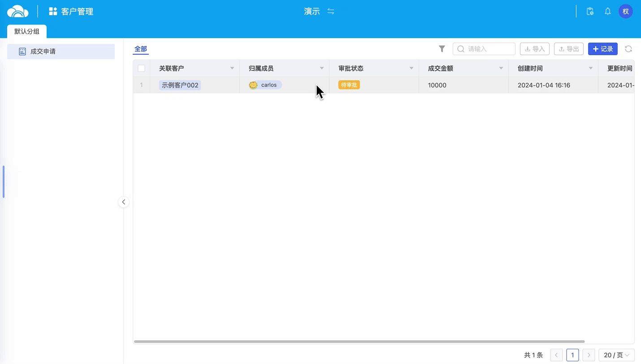Open the 关联客户 column dropdown arrow

coord(232,69)
